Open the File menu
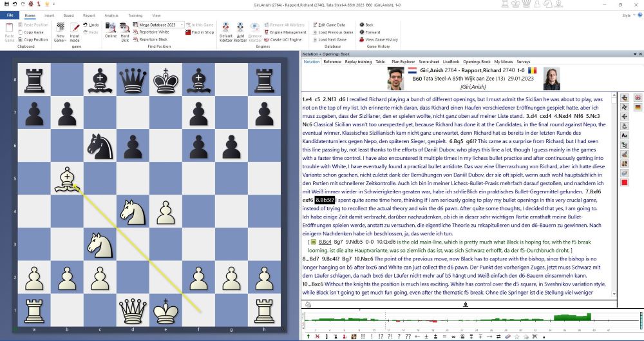The width and height of the screenshot is (644, 341). tap(10, 15)
